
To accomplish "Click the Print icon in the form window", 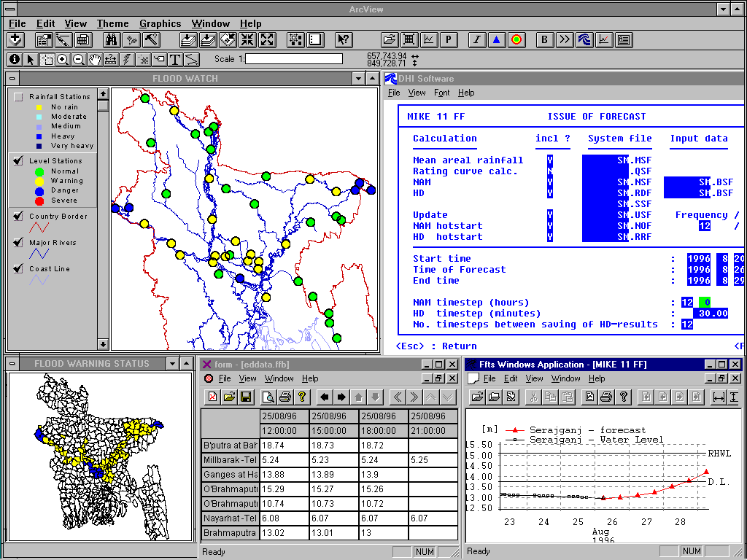I will point(285,397).
